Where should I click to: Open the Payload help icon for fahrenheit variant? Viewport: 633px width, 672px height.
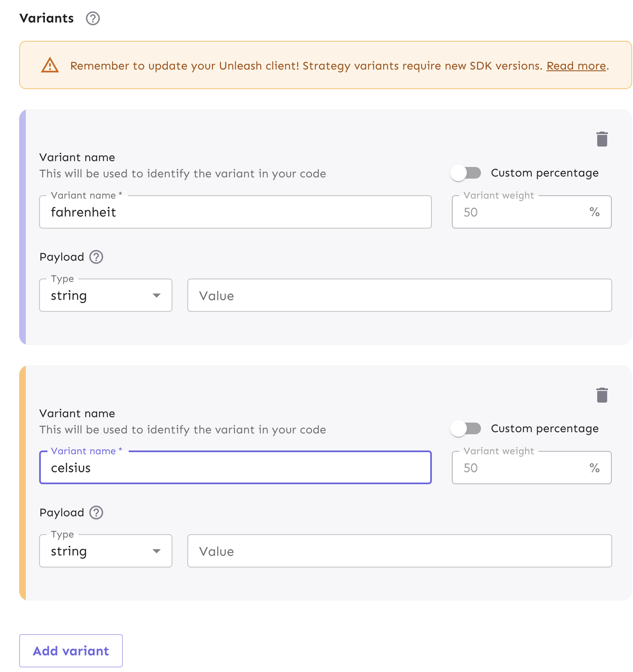click(x=96, y=257)
